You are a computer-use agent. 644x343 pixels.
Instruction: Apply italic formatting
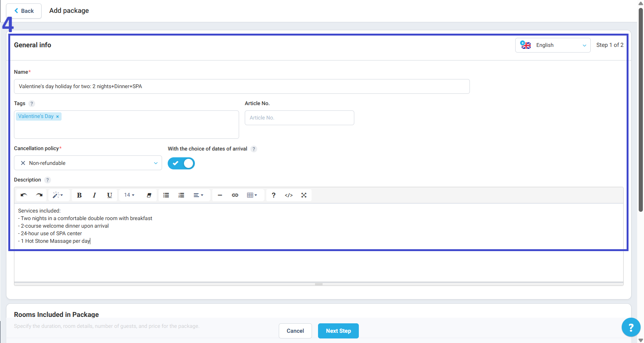pyautogui.click(x=94, y=195)
